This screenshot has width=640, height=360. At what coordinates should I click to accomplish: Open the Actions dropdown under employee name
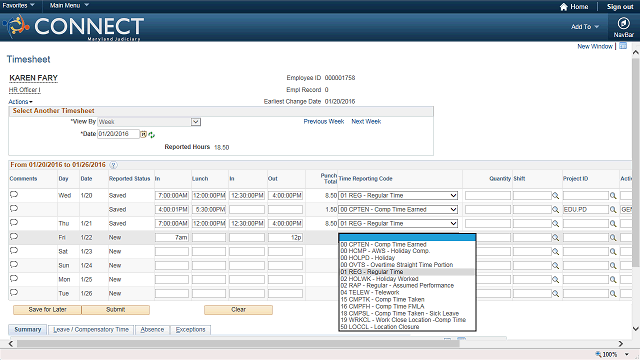pyautogui.click(x=20, y=102)
